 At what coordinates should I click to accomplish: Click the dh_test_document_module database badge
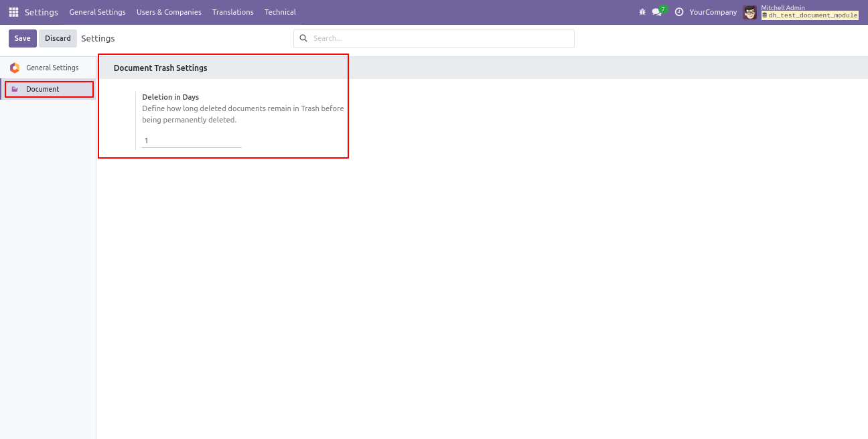coord(810,15)
